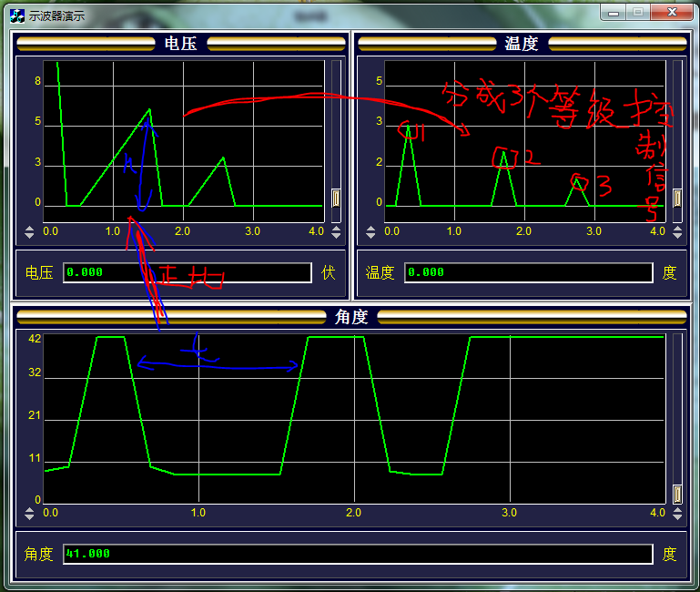This screenshot has height=592, width=700.
Task: Click left axis stepper below voltage chart
Action: pyautogui.click(x=29, y=232)
